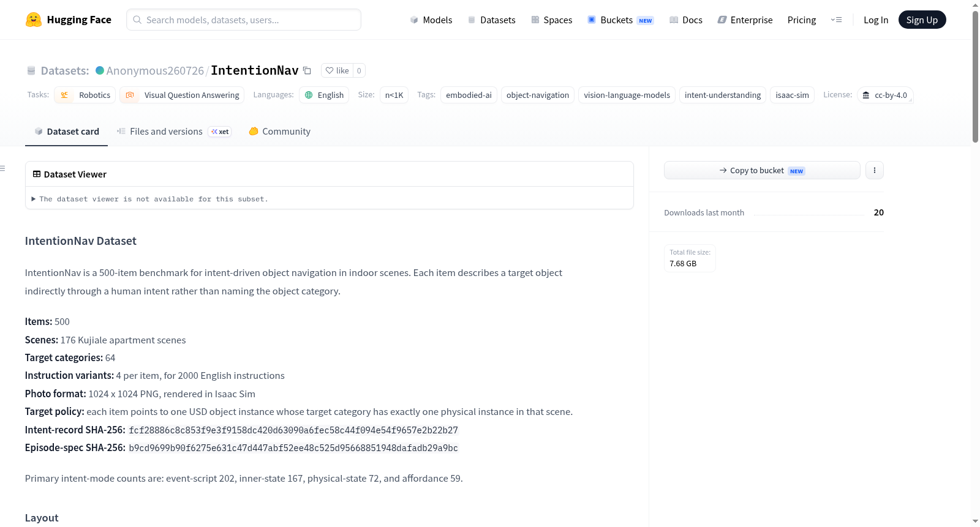Screen dimensions: 980x527
Task: Open the Anonymous260726 profile link
Action: tap(155, 70)
